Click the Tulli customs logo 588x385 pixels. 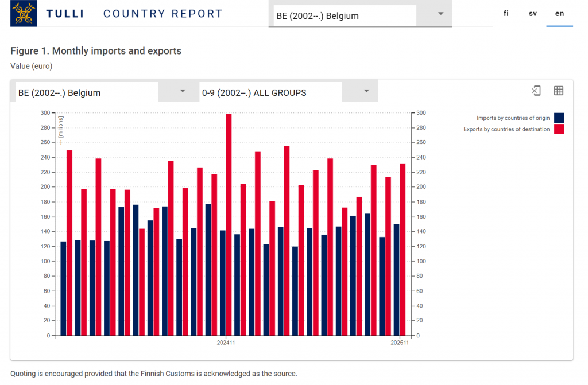click(x=24, y=14)
